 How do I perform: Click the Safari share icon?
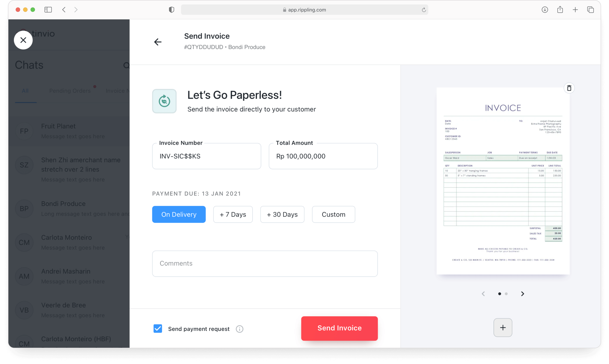(x=560, y=10)
